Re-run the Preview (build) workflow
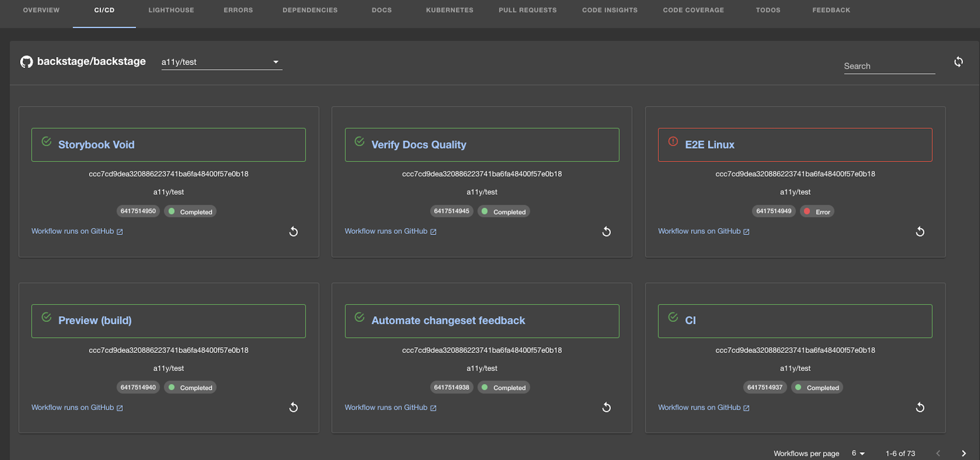This screenshot has width=980, height=460. [x=293, y=408]
